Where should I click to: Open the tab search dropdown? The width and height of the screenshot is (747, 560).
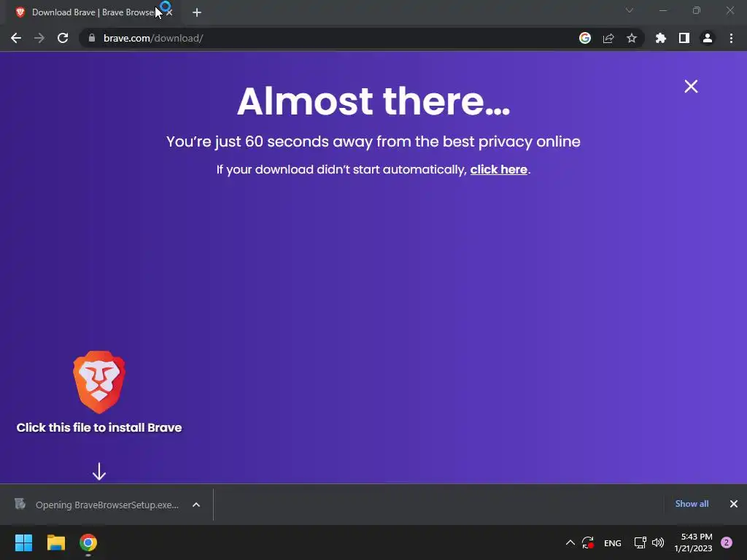tap(630, 10)
